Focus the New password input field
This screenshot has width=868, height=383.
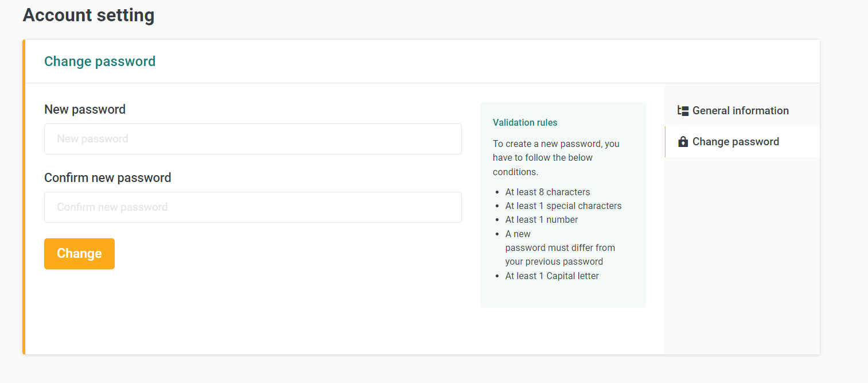click(x=252, y=139)
